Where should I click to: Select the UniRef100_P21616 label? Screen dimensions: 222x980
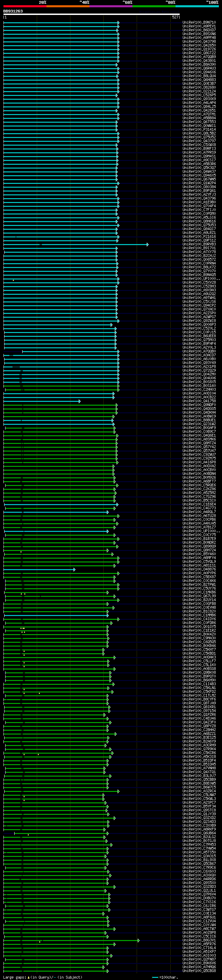point(199,237)
